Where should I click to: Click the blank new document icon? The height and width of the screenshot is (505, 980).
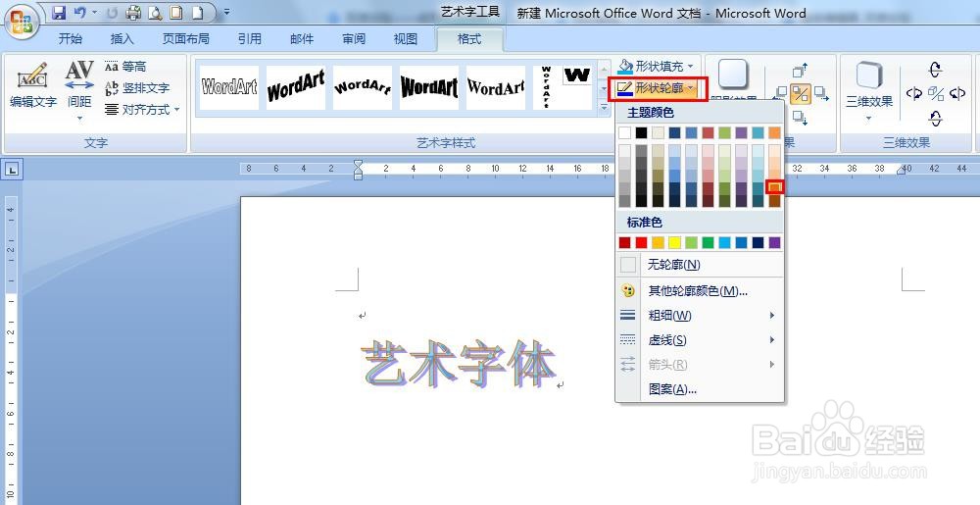click(x=198, y=12)
